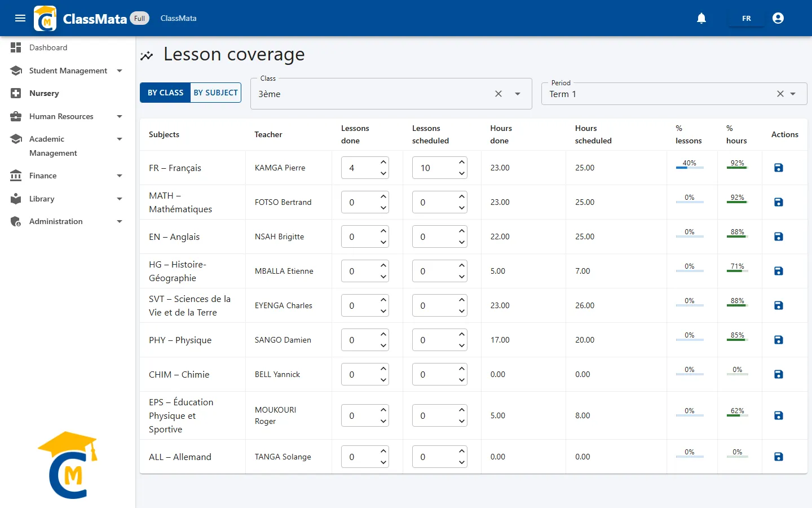Screen dimensions: 812x508
Task: Click the Nursery plus-box icon
Action: coord(16,93)
